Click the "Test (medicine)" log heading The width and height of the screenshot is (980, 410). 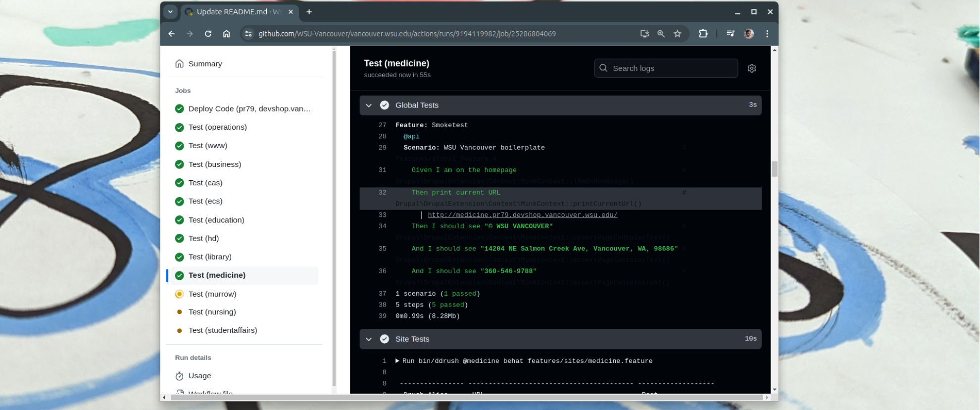click(x=396, y=63)
